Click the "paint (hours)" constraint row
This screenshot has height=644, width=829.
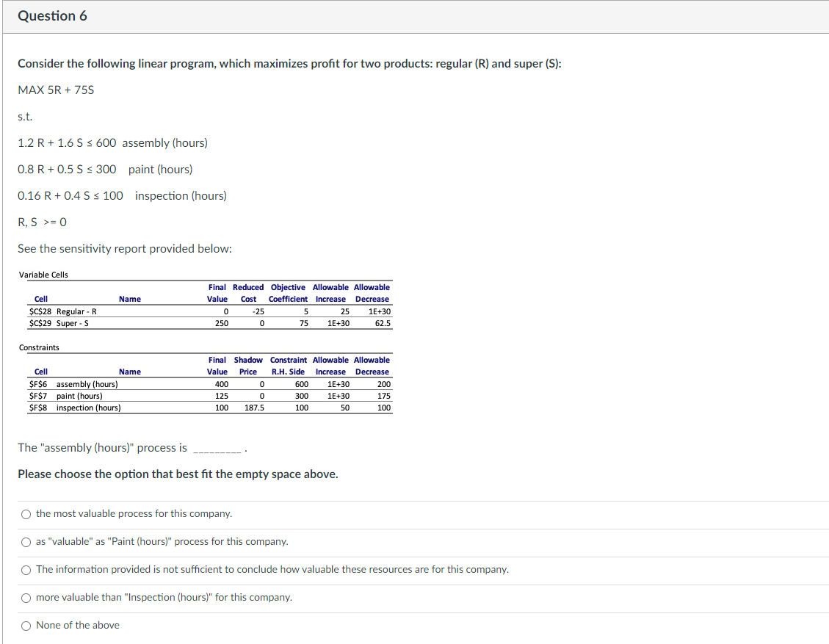pyautogui.click(x=73, y=395)
